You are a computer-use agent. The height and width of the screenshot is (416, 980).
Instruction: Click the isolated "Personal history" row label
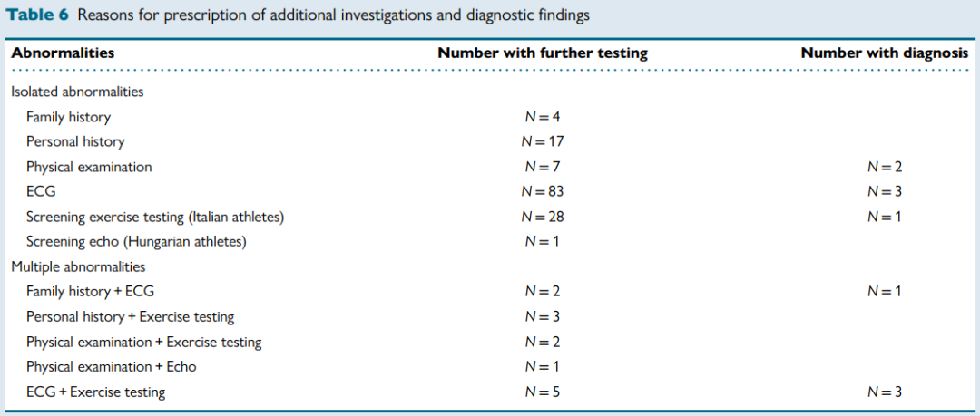point(75,142)
